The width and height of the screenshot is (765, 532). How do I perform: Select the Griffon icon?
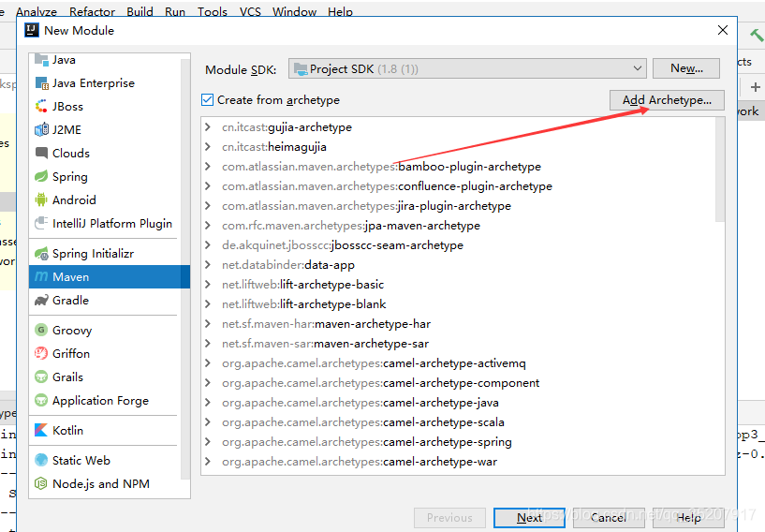[41, 353]
